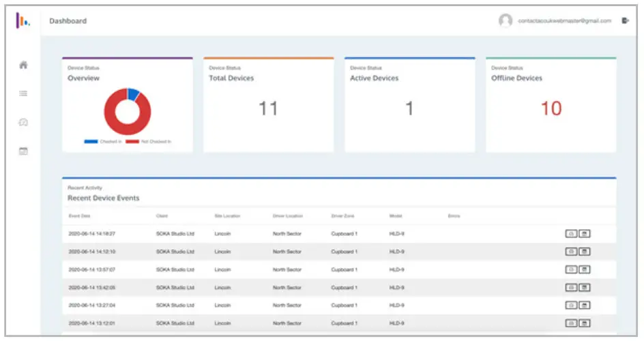Click first action icon for 13:42:05 event
The width and height of the screenshot is (644, 341).
point(571,287)
